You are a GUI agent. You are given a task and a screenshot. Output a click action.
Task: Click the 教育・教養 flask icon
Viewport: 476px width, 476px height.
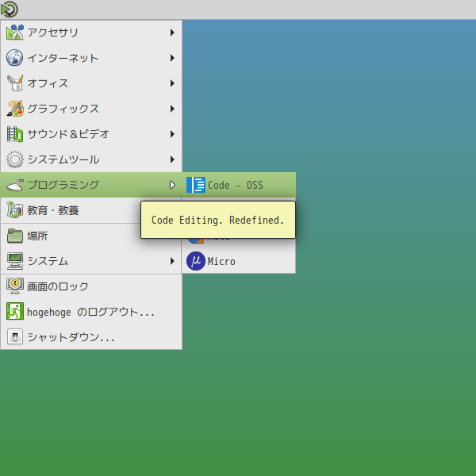point(15,210)
